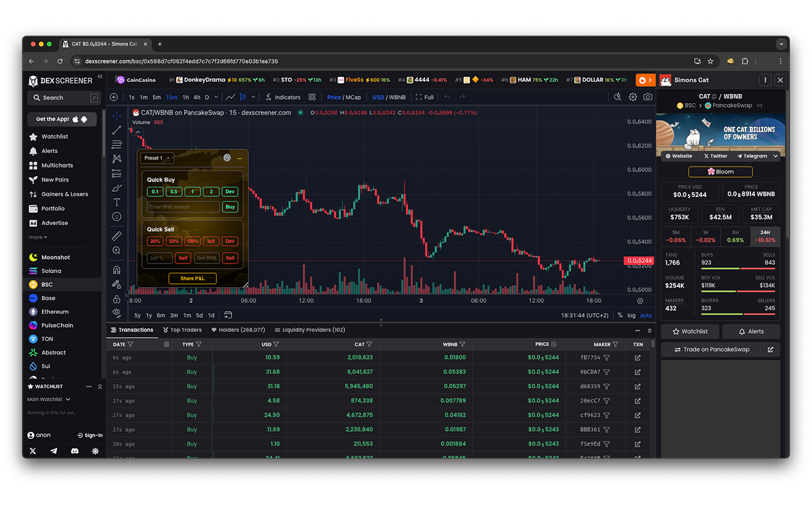Expand more social links chevron near Telegram
The height and width of the screenshot is (508, 812).
(776, 156)
